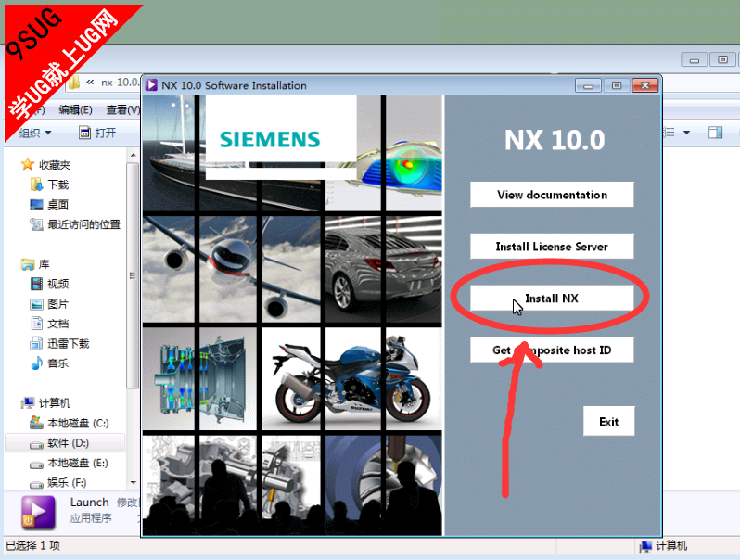Maximize the Explorer window
This screenshot has width=740, height=560.
pyautogui.click(x=722, y=60)
